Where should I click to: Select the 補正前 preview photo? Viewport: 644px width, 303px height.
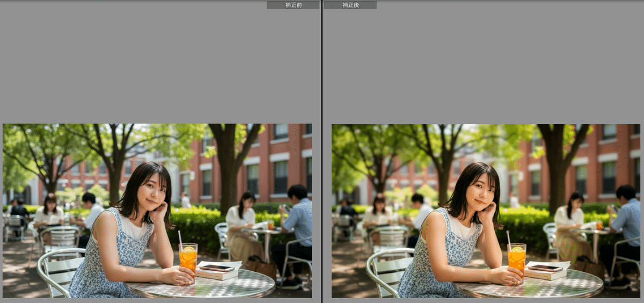point(157,211)
